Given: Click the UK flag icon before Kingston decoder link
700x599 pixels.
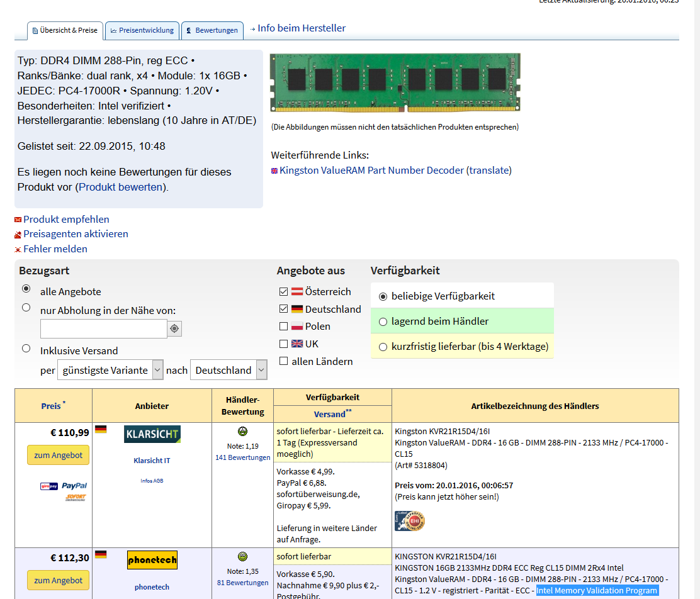Looking at the screenshot, I should (x=274, y=171).
